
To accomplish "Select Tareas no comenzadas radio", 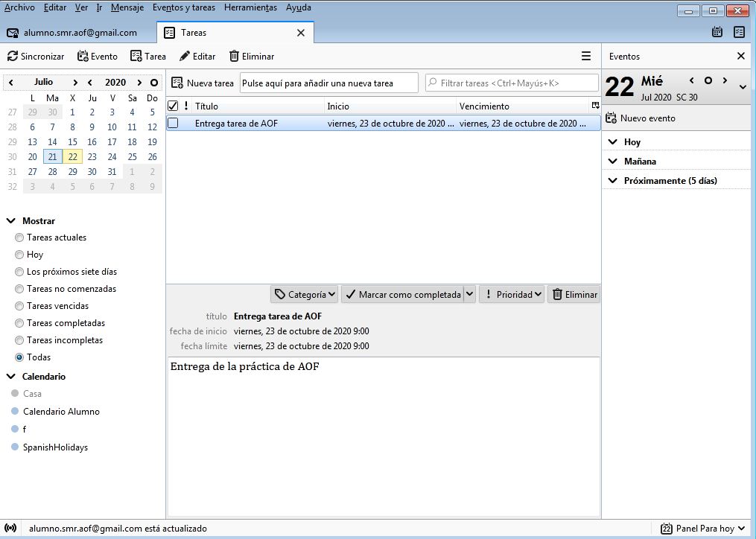I will click(x=19, y=289).
